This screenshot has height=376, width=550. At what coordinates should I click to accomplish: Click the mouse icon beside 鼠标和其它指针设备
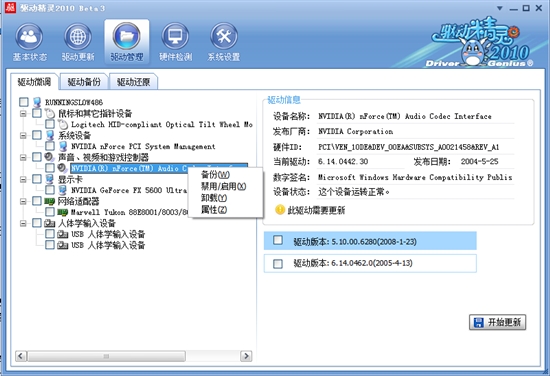point(50,113)
